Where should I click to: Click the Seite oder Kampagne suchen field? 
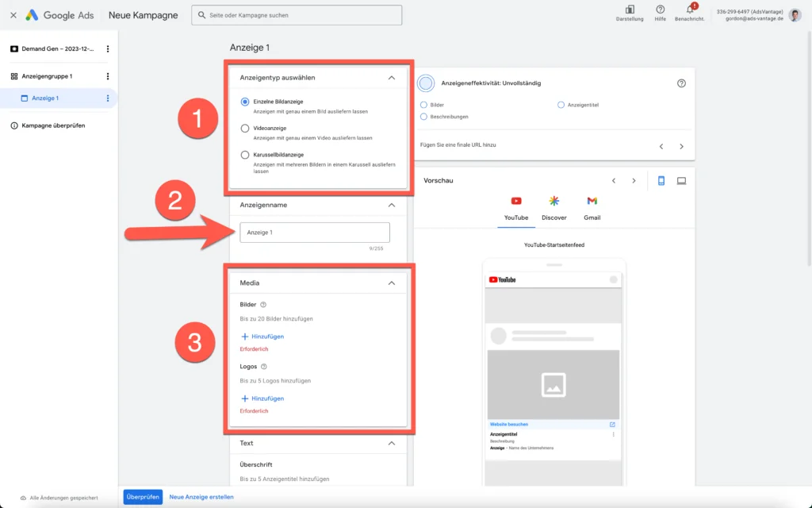pyautogui.click(x=297, y=15)
